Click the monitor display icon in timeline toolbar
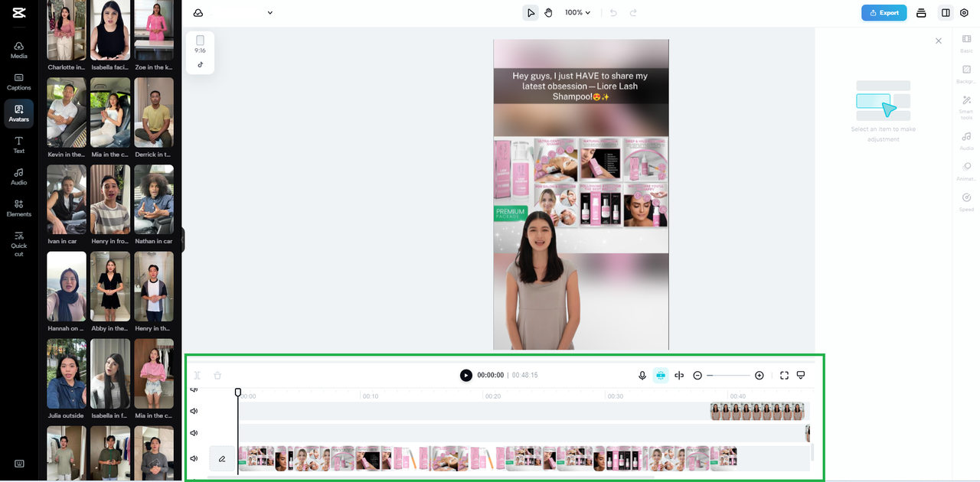This screenshot has width=980, height=482. click(801, 375)
